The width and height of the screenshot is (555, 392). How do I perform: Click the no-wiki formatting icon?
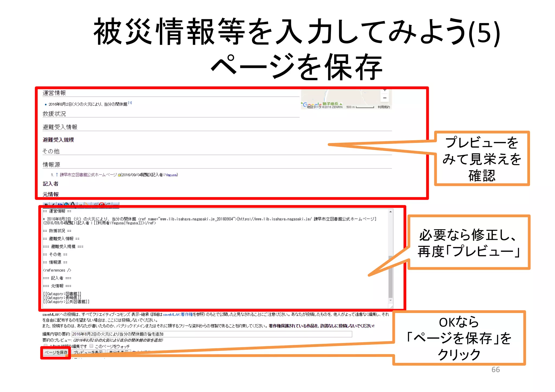[102, 204]
